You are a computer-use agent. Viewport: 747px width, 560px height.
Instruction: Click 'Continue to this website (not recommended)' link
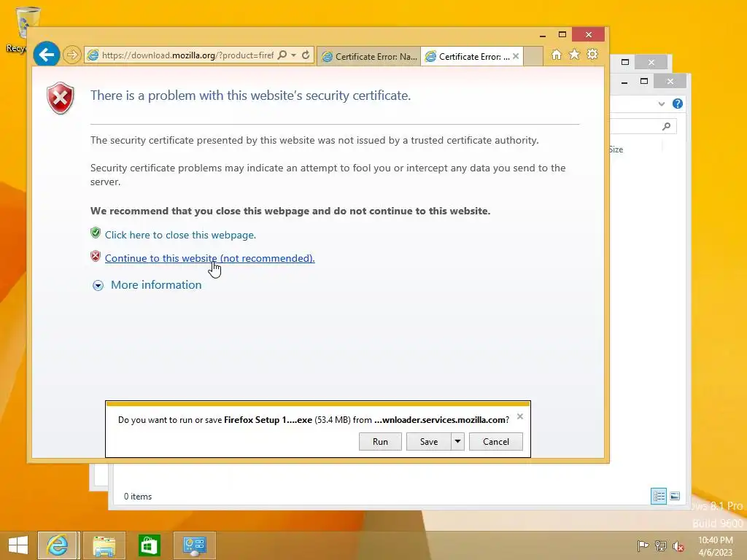(x=209, y=258)
